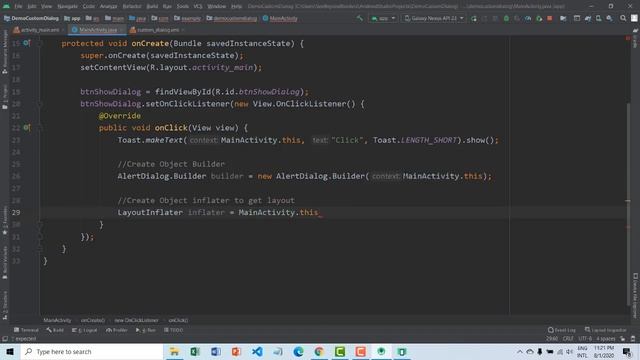Collapse the listener fold marker on line 20
This screenshot has width=640, height=360.
40,104
